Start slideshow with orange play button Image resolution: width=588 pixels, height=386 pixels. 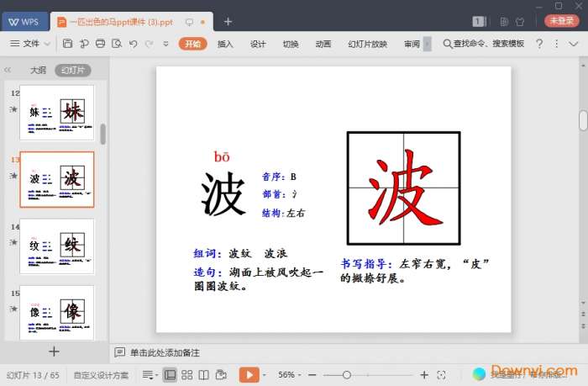pos(249,375)
